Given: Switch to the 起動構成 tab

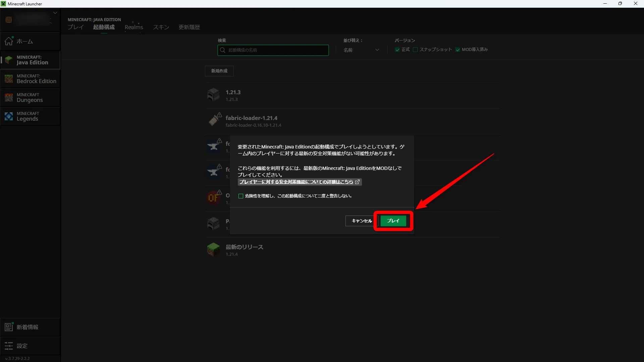Looking at the screenshot, I should [104, 27].
